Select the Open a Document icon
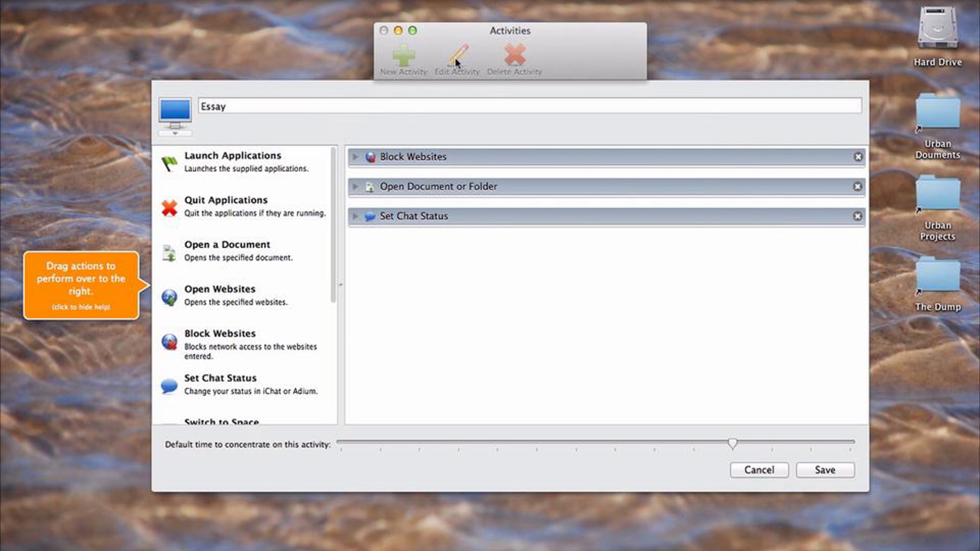The width and height of the screenshot is (980, 551). pyautogui.click(x=169, y=253)
